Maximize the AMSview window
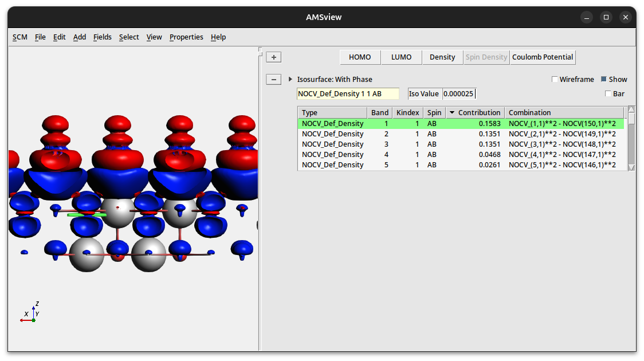 [606, 17]
